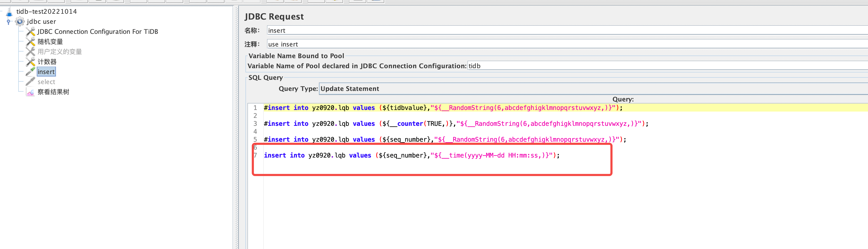Click the 名称 field containing insert
The height and width of the screenshot is (249, 868).
pos(568,30)
